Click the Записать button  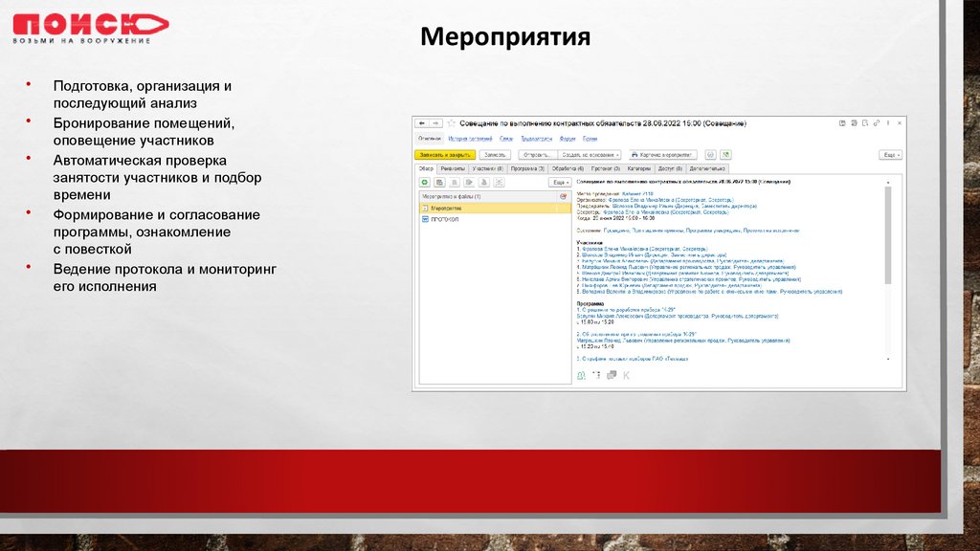tap(495, 155)
